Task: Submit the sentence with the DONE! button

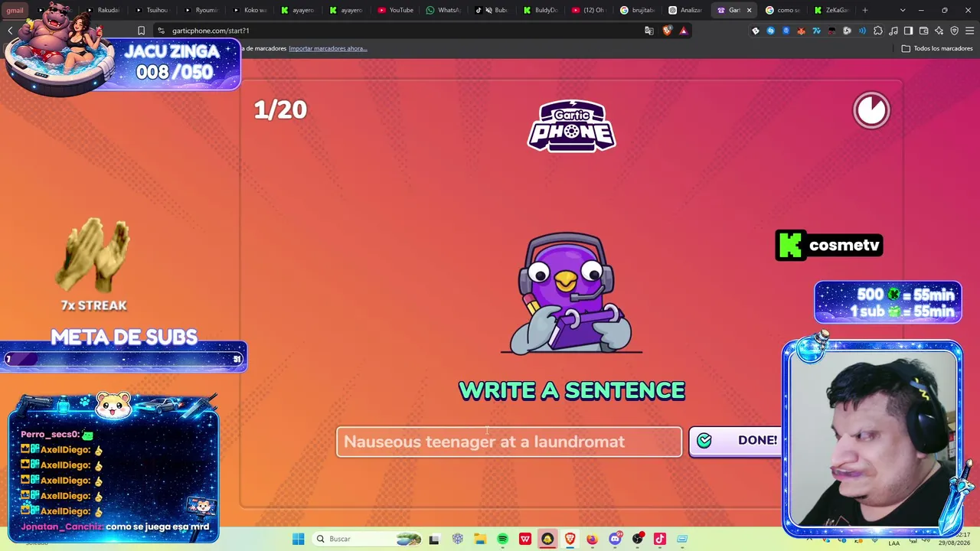Action: coord(737,441)
